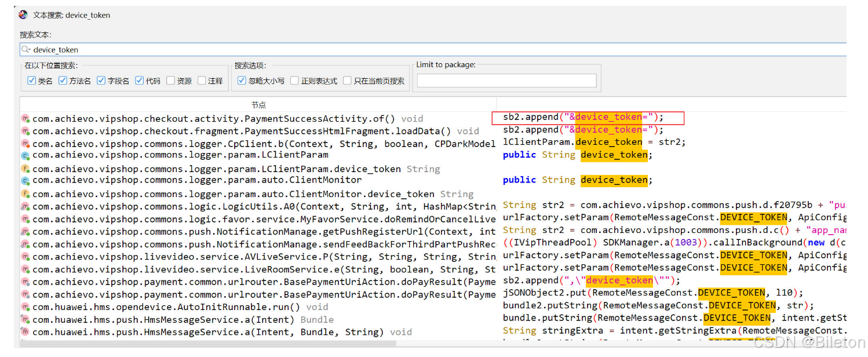This screenshot has width=868, height=357.
Task: Select code line sb2.append(",\"device_token\"")
Action: (x=592, y=280)
